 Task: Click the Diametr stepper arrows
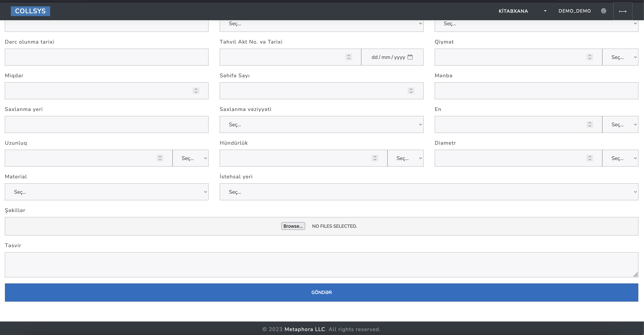pyautogui.click(x=590, y=158)
